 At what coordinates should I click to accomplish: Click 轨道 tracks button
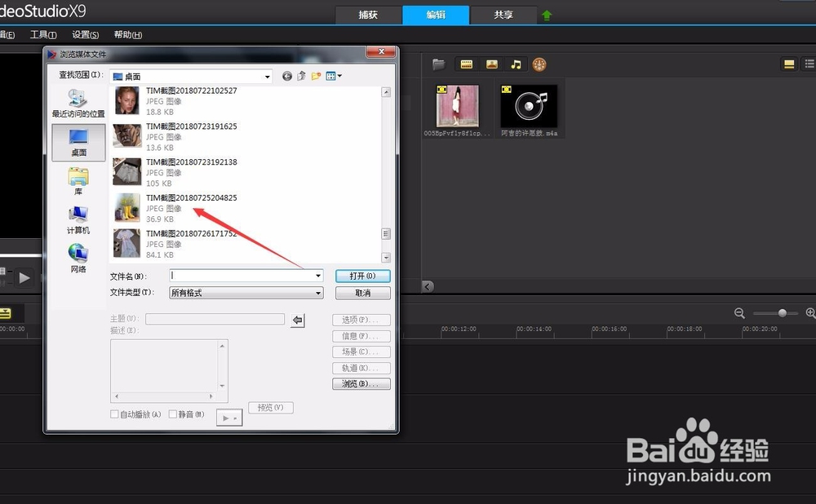pos(361,368)
